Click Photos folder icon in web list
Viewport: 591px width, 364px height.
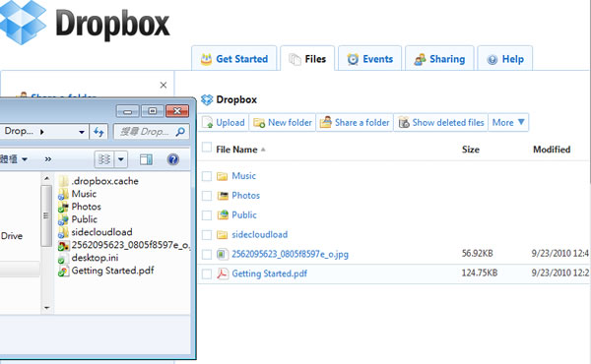(x=223, y=196)
